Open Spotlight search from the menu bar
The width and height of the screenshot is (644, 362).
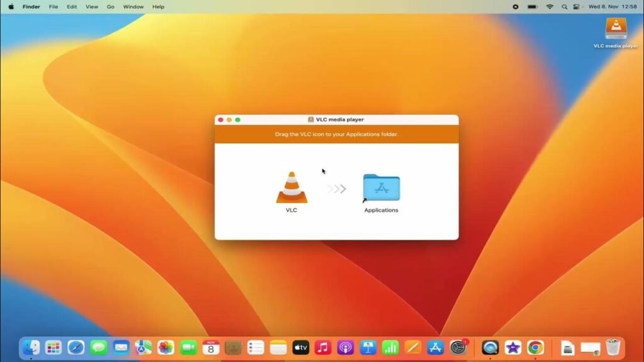pos(563,7)
